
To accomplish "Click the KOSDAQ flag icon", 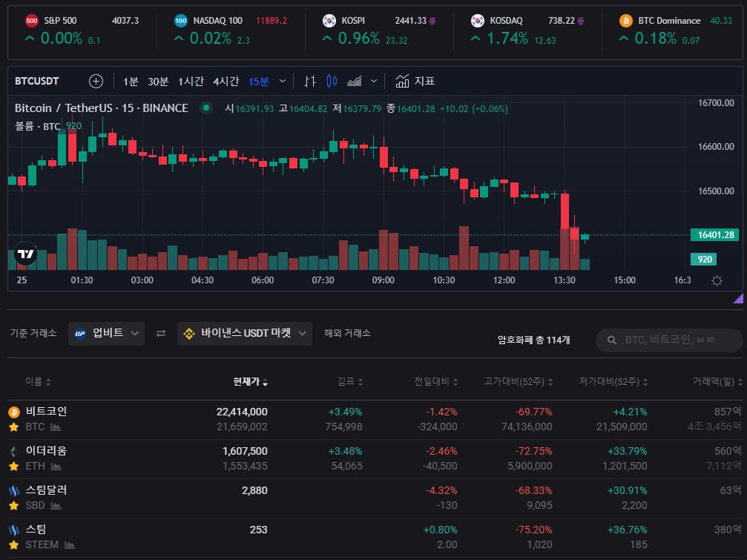I will (478, 21).
